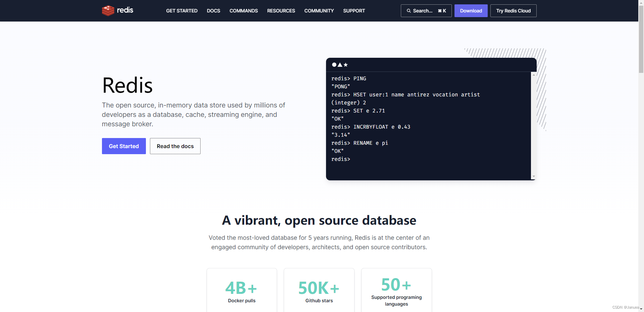Image resolution: width=644 pixels, height=312 pixels.
Task: Click the "INCRBYFLOAT e 0.43" line
Action: (x=371, y=127)
